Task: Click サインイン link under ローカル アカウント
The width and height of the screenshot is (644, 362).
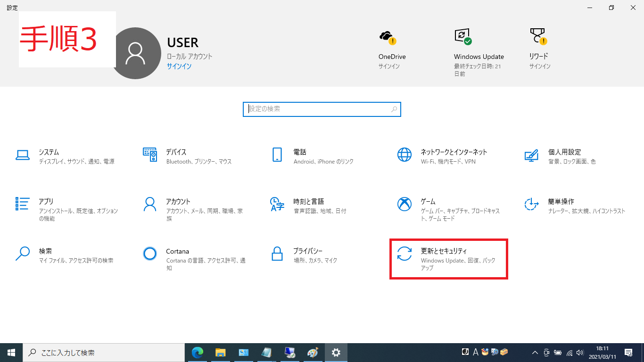Action: coord(179,66)
